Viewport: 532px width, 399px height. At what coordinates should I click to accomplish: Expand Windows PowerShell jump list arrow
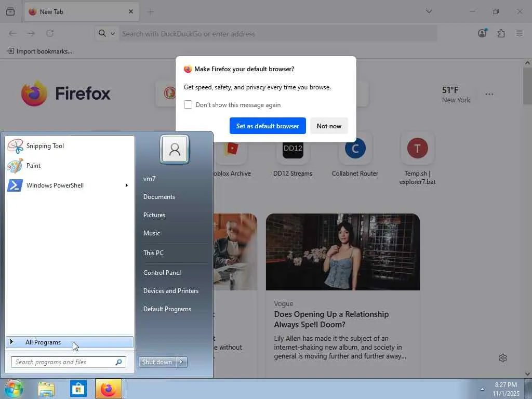pyautogui.click(x=127, y=185)
